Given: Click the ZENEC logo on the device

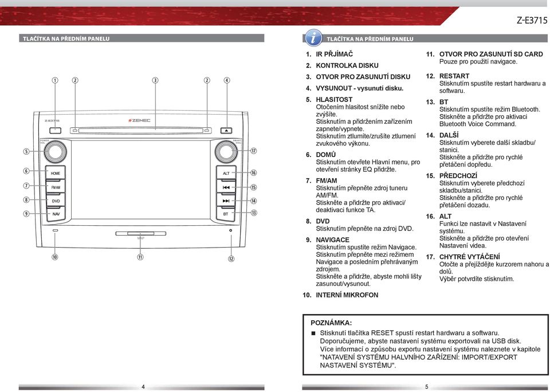Looking at the screenshot, I should pyautogui.click(x=139, y=120).
